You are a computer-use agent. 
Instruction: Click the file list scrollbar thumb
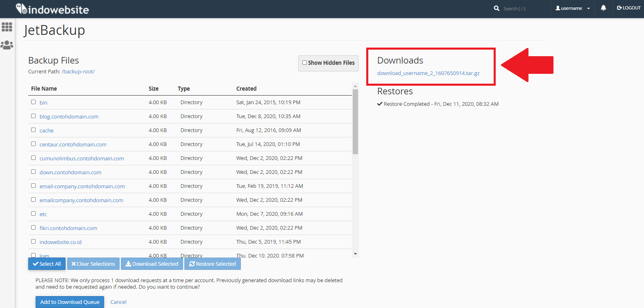[x=355, y=121]
